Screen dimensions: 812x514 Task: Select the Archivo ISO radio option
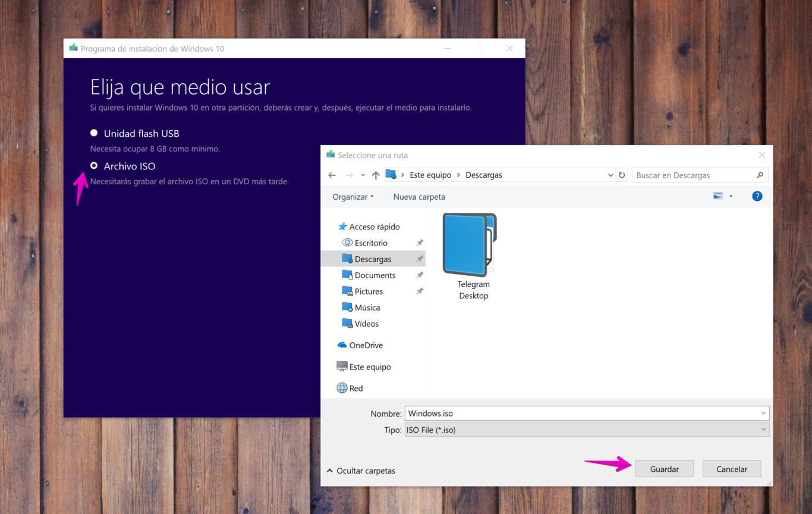click(x=94, y=166)
